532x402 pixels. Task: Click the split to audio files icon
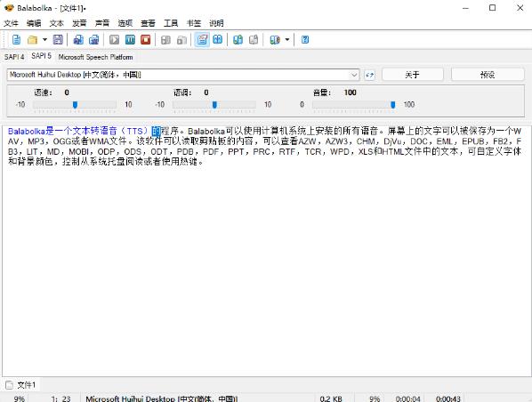pos(94,40)
